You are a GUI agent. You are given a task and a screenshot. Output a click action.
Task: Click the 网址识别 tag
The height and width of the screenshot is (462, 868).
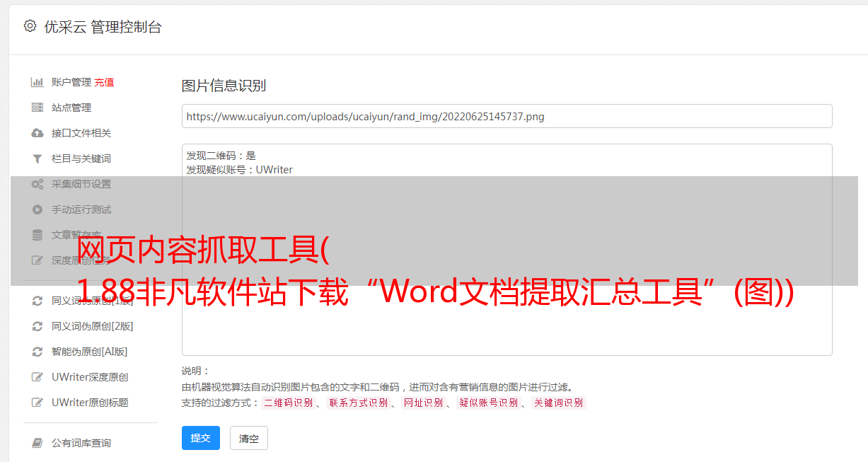coord(423,403)
